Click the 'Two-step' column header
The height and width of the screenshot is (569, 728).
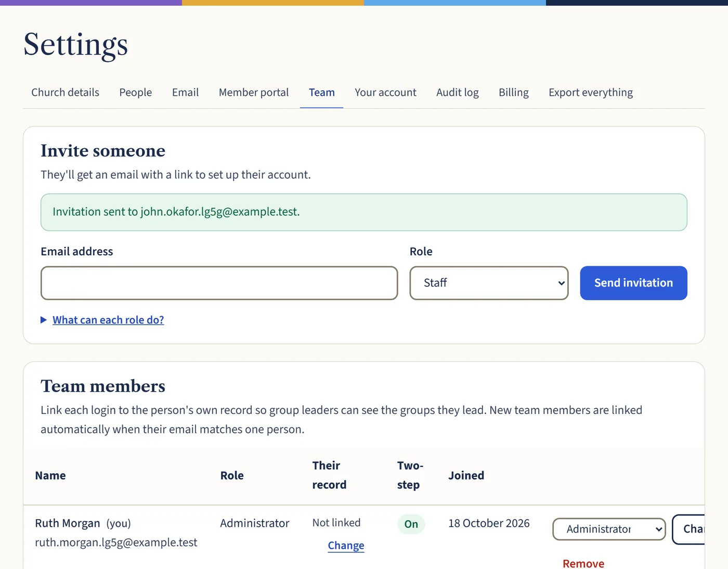(x=410, y=475)
